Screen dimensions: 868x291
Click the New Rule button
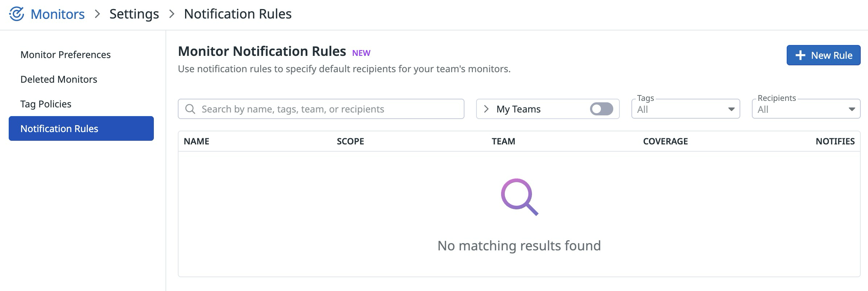[x=823, y=55]
